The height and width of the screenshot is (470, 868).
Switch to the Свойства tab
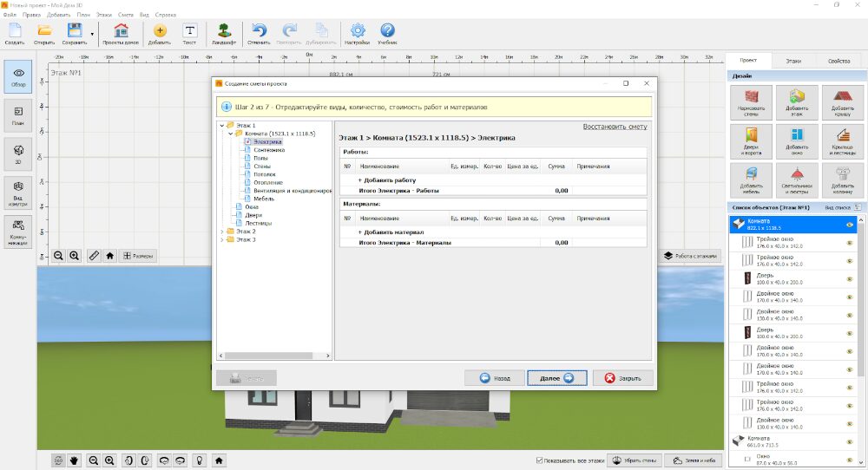point(838,61)
